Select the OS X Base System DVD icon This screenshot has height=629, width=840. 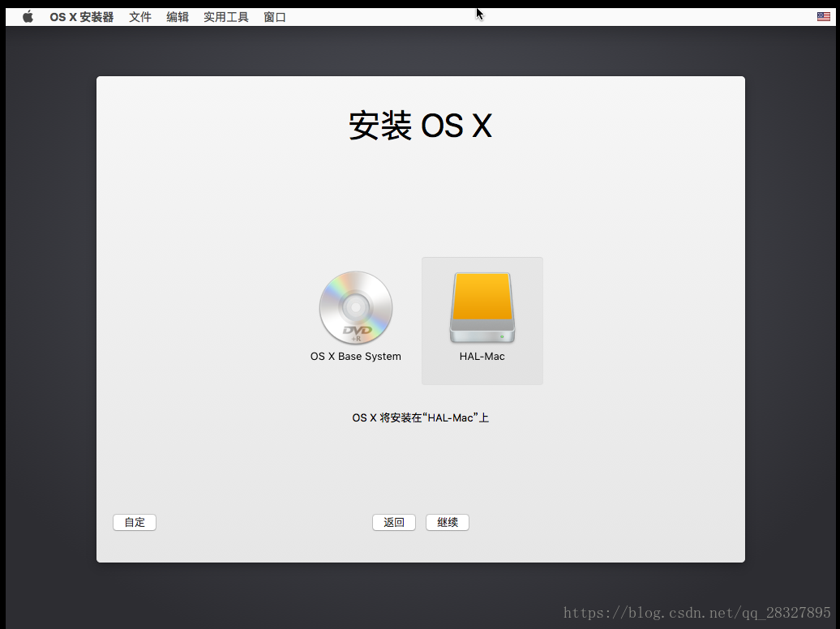[356, 307]
